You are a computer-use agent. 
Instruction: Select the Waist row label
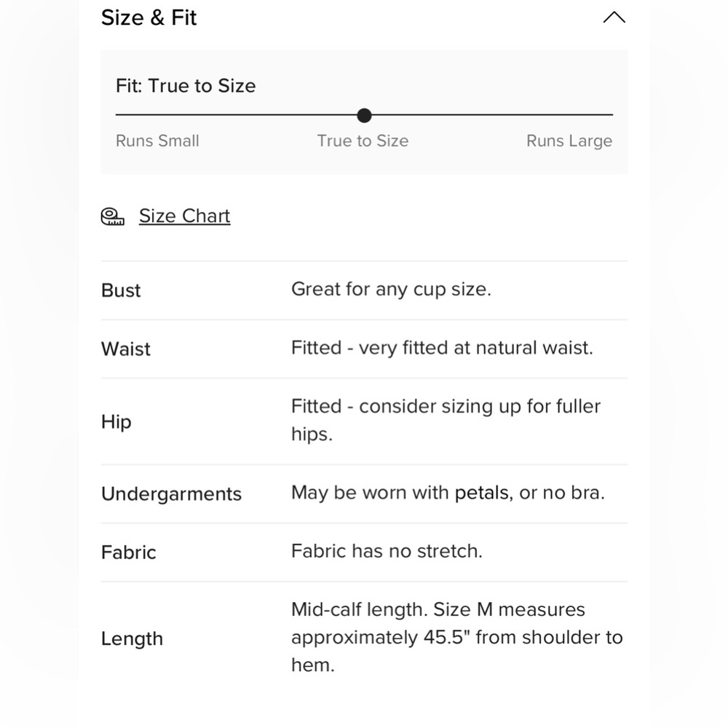click(x=126, y=349)
